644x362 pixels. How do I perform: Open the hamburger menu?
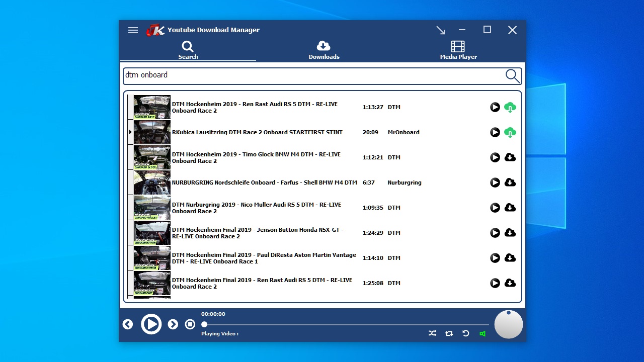point(133,30)
